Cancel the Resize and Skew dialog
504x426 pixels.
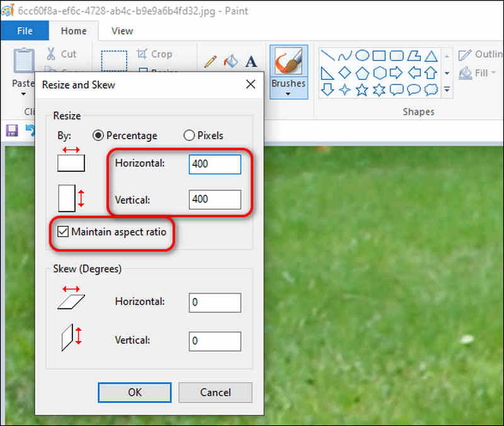[x=215, y=392]
